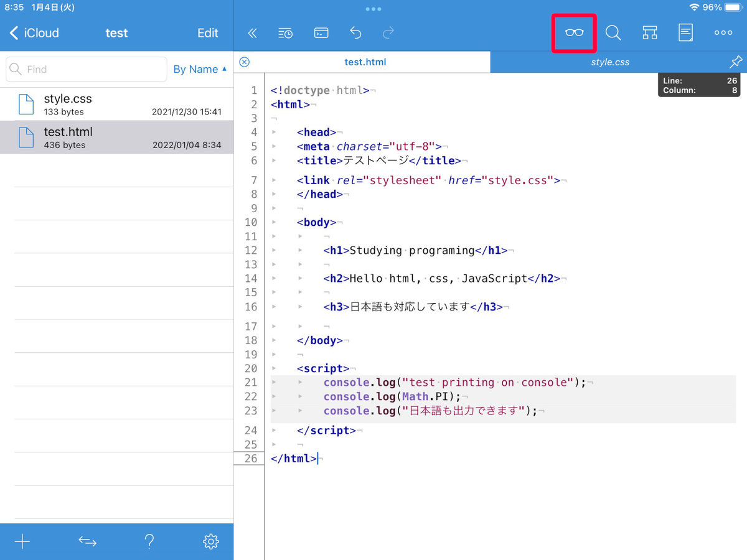Select line number 1 in gutter
This screenshot has height=560, width=747.
[254, 90]
